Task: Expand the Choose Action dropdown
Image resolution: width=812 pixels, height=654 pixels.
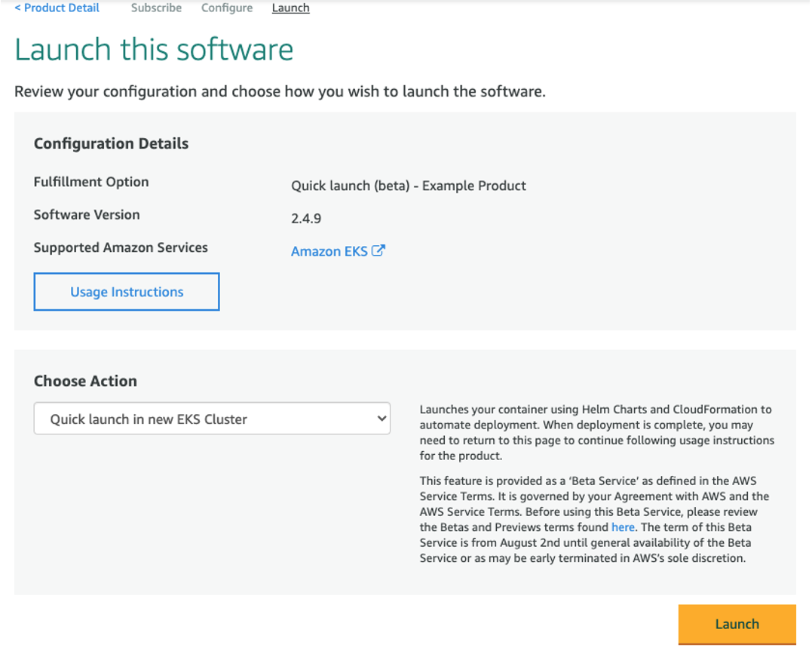Action: [213, 418]
